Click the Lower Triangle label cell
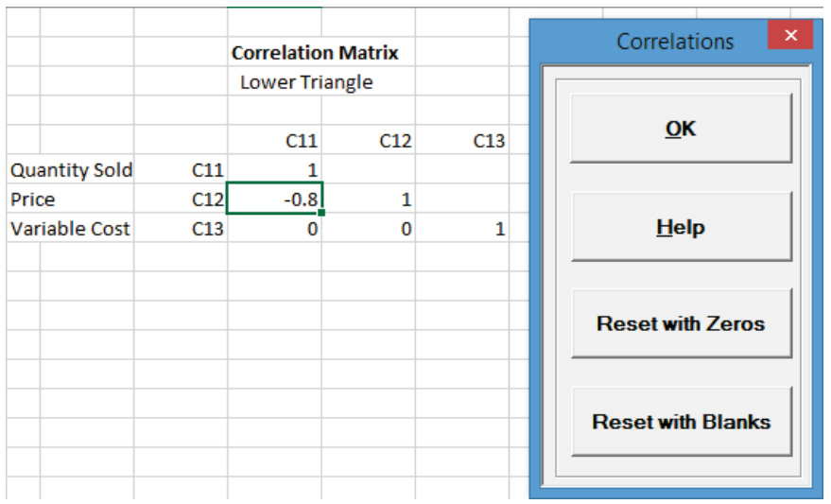 (x=305, y=82)
